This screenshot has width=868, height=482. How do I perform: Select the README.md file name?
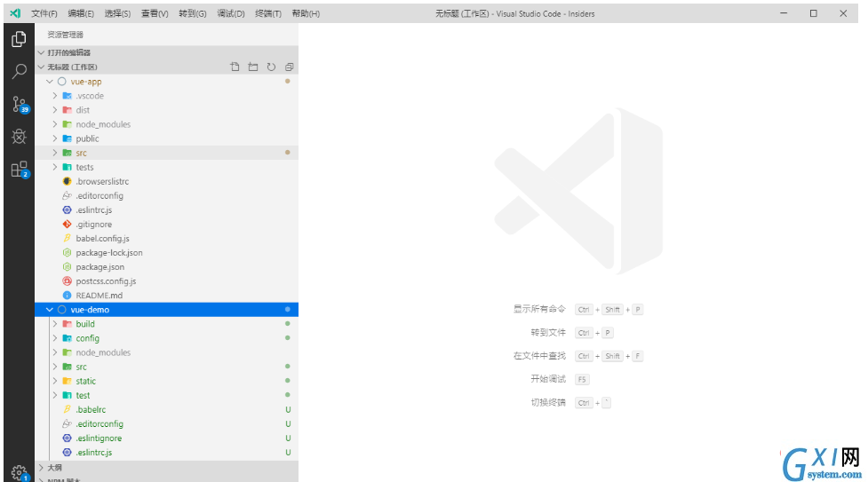[100, 296]
